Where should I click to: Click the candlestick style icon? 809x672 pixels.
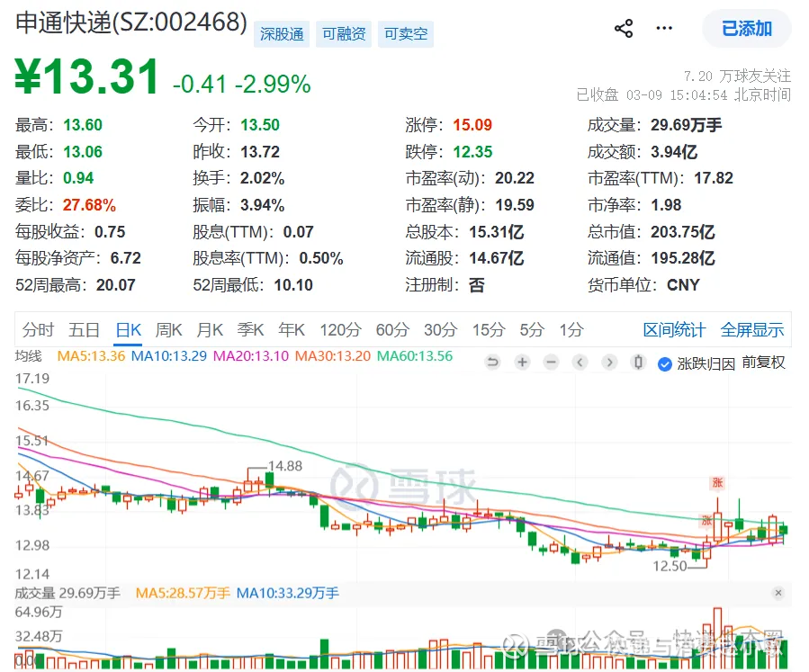[x=638, y=363]
